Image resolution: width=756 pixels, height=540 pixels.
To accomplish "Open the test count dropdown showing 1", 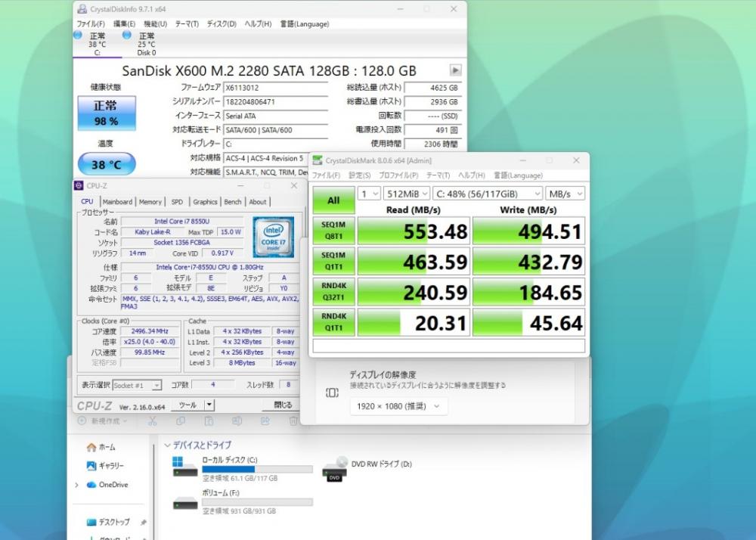I will [x=369, y=194].
